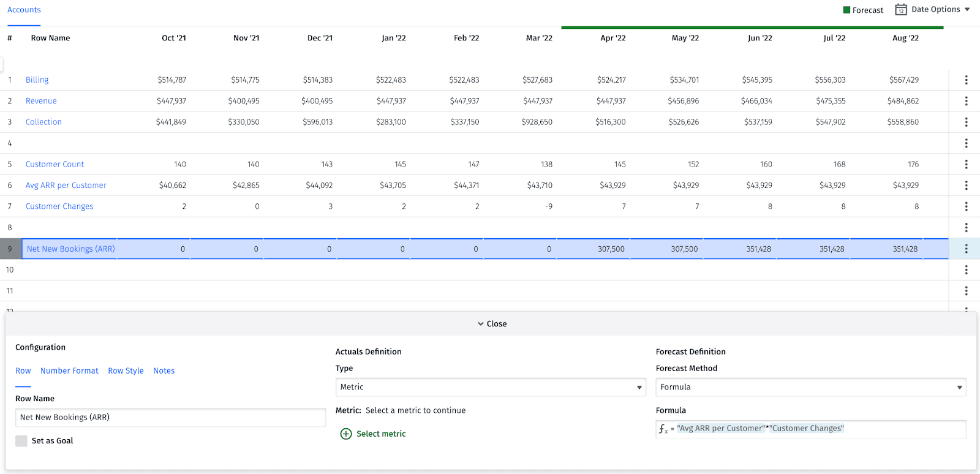
Task: Click the Row Name column header
Action: point(50,38)
